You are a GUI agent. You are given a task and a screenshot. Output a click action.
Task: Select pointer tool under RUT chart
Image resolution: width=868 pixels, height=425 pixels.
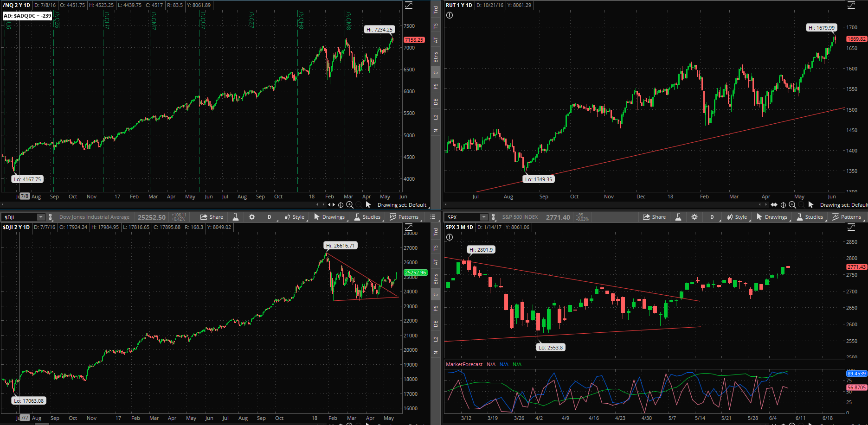[x=811, y=204]
